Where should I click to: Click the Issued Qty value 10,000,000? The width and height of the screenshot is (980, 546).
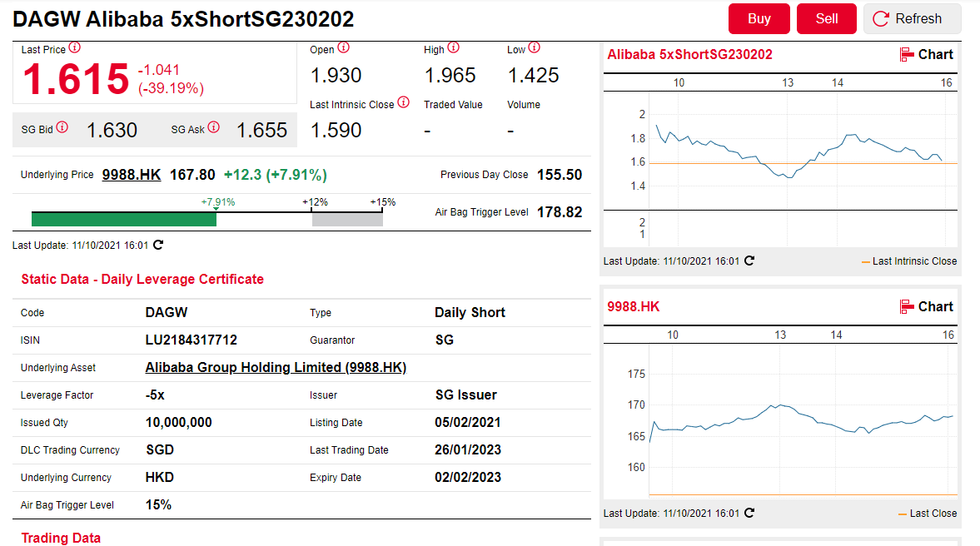tap(179, 422)
